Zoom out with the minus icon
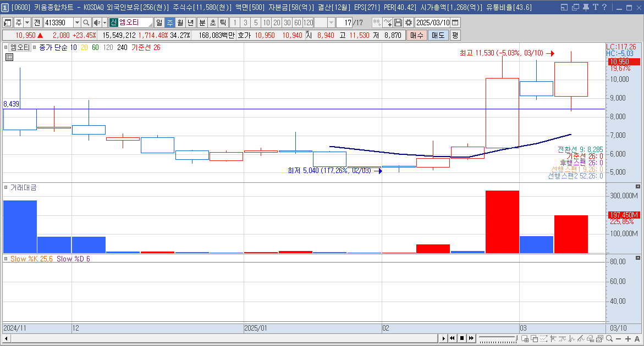 coord(619,339)
